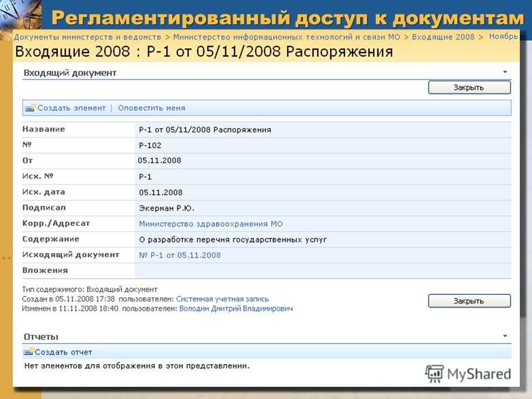Click the Создать элемент icon
This screenshot has width=532, height=399.
tap(30, 108)
